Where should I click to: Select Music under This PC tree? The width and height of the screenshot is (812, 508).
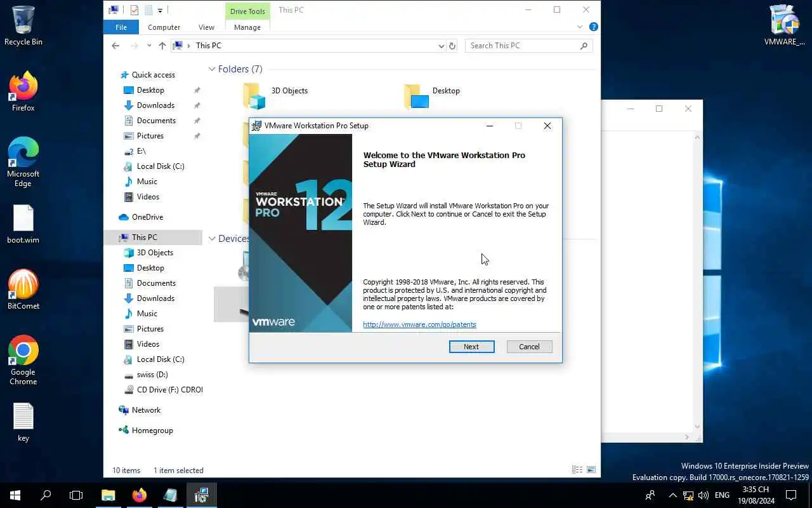(147, 314)
